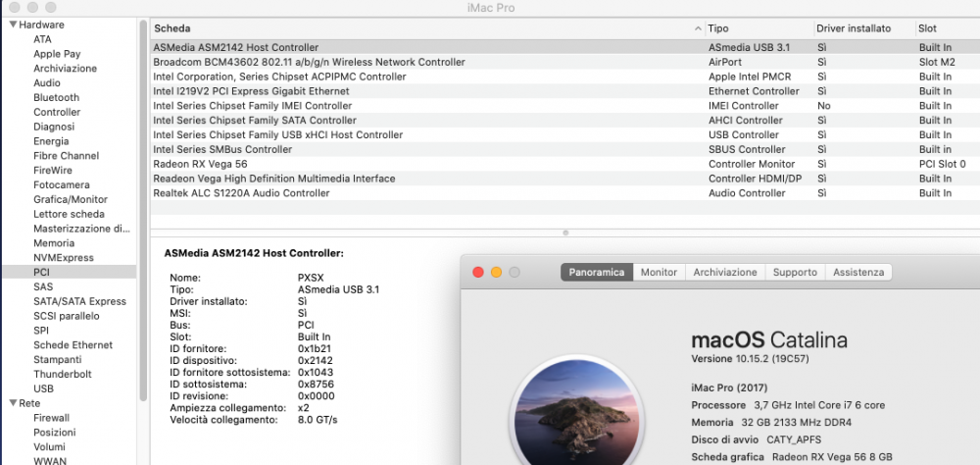Select SATA/SATA Express in the sidebar
This screenshot has width=980, height=465.
tap(80, 301)
